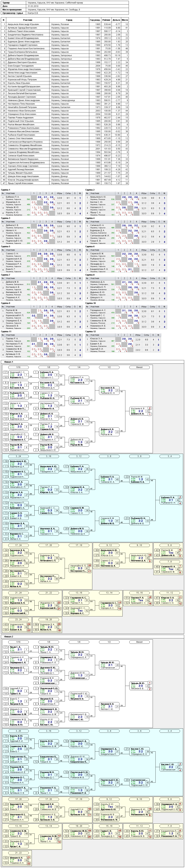Click the "Место" column header
This screenshot has width=185, height=868.
[125, 20]
